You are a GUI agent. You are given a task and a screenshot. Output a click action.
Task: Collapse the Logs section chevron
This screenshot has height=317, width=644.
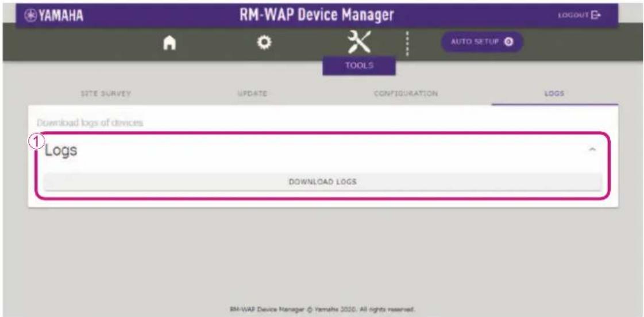click(592, 150)
